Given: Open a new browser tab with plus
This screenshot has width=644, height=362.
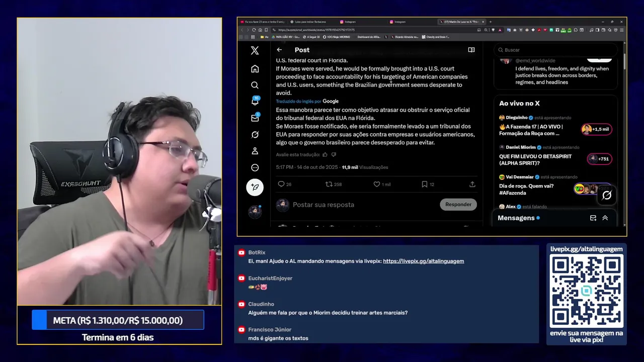Looking at the screenshot, I should click(491, 22).
